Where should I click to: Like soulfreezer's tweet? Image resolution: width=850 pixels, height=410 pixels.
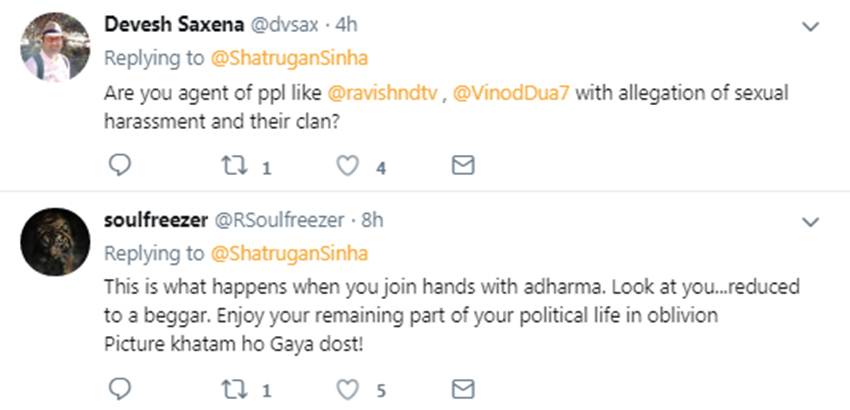tap(347, 387)
